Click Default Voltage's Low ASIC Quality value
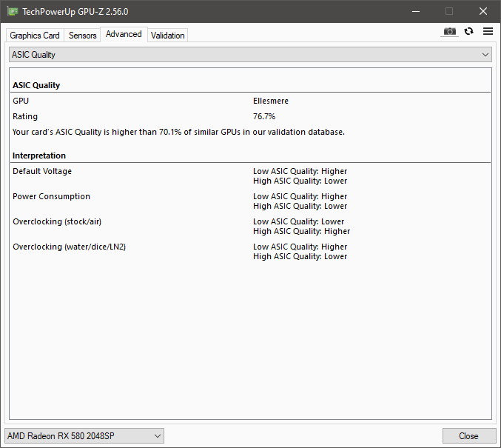501x448 pixels. (x=300, y=171)
